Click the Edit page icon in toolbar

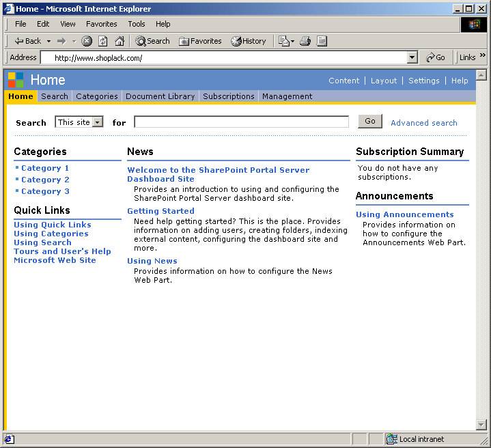tap(322, 41)
